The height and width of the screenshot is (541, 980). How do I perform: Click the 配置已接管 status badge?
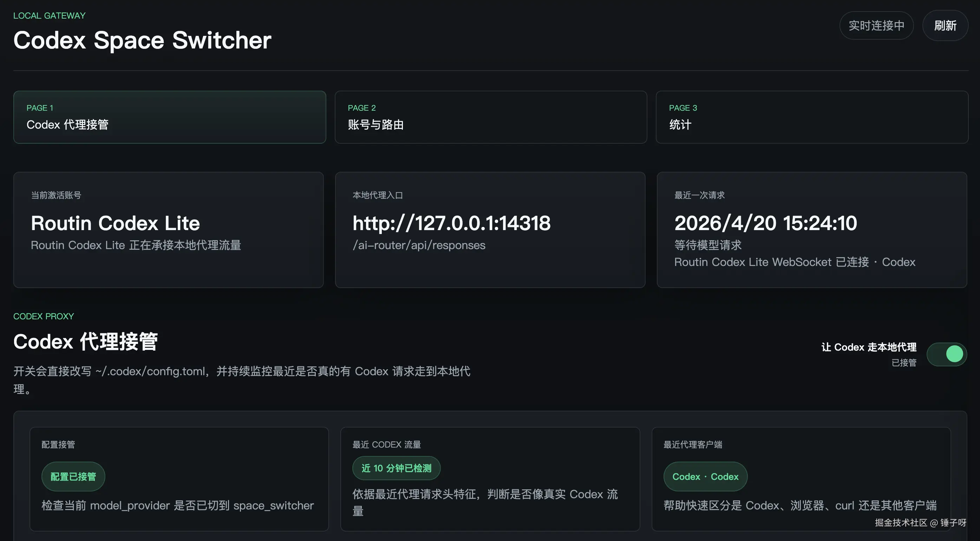73,476
